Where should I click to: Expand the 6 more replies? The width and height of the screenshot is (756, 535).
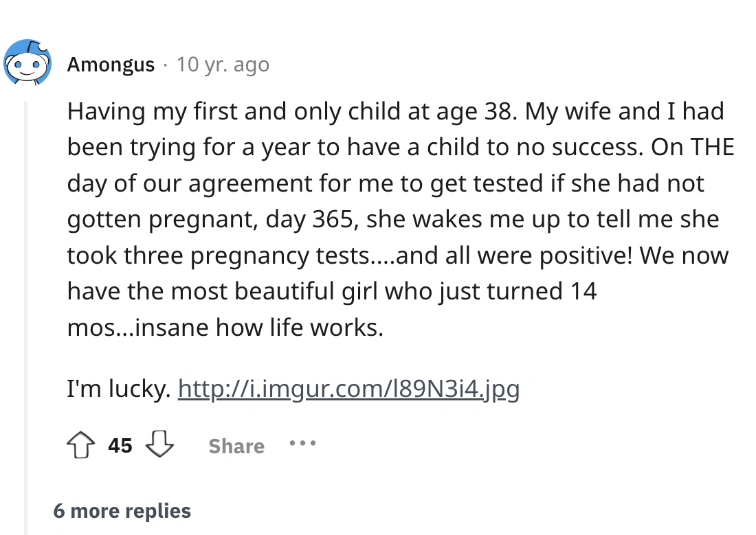click(x=122, y=511)
